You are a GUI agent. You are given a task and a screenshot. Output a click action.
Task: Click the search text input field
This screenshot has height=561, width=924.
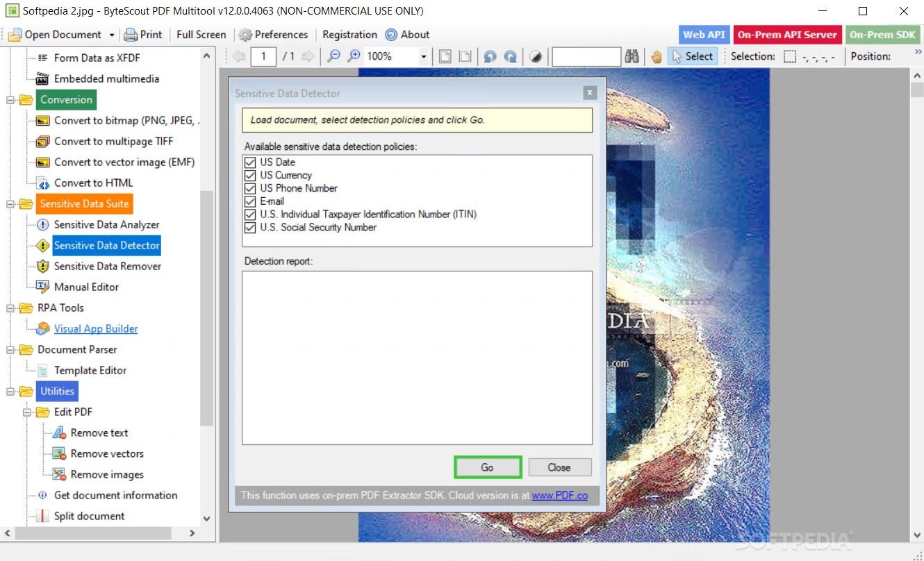(x=586, y=56)
